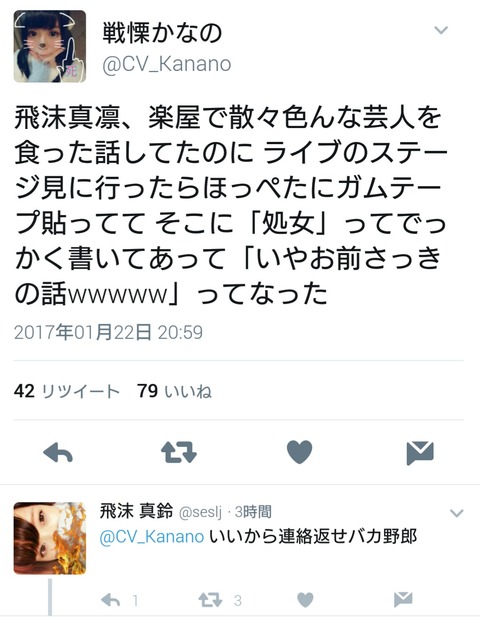The height and width of the screenshot is (623, 480).
Task: Reply to the main tweet
Action: (x=58, y=453)
